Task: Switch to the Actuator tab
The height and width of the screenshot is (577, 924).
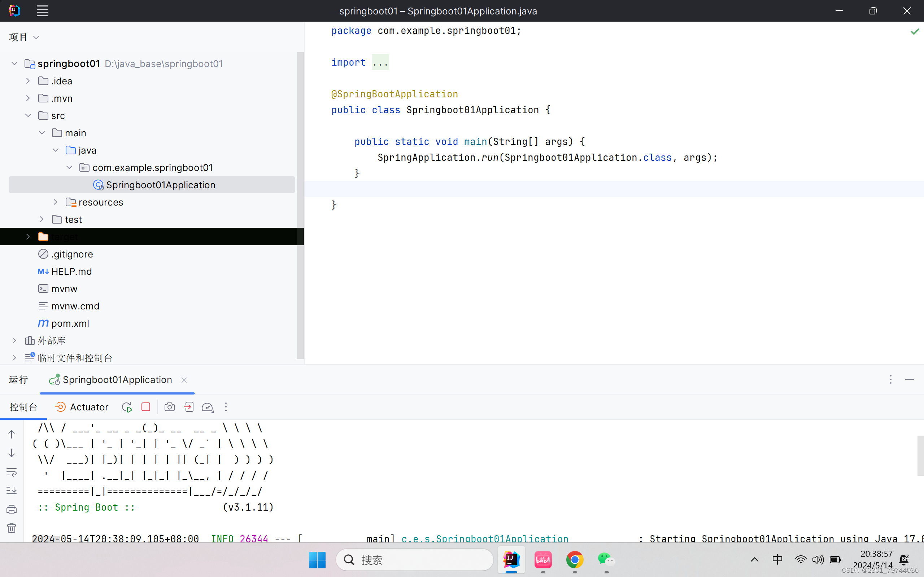Action: 82,407
